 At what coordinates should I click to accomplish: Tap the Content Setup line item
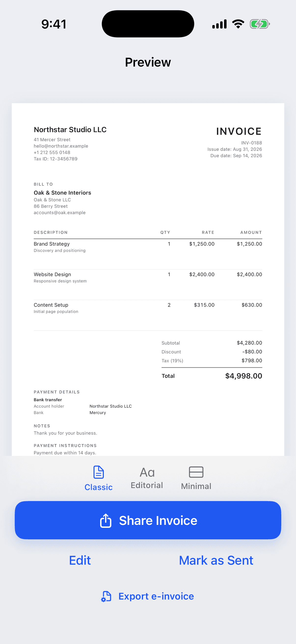pos(51,305)
